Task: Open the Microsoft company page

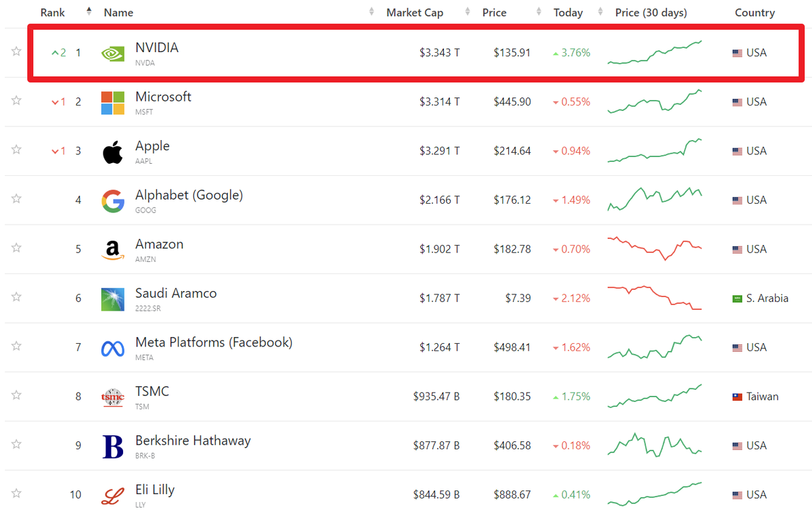Action: [x=163, y=97]
